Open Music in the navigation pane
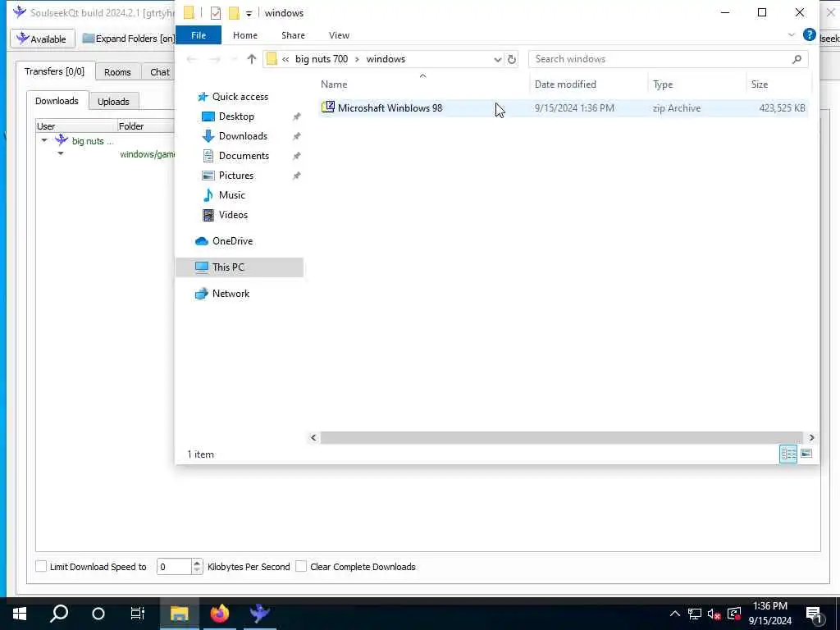 pyautogui.click(x=231, y=195)
